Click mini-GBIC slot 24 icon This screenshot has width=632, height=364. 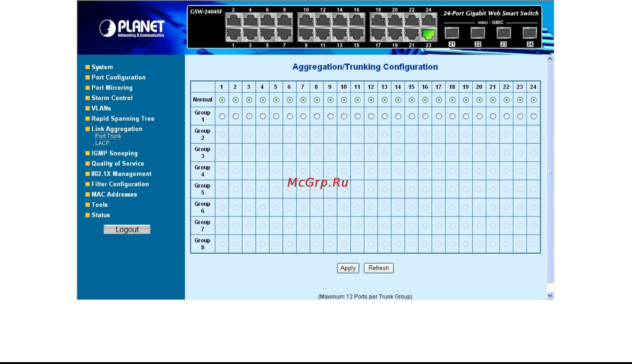[530, 33]
